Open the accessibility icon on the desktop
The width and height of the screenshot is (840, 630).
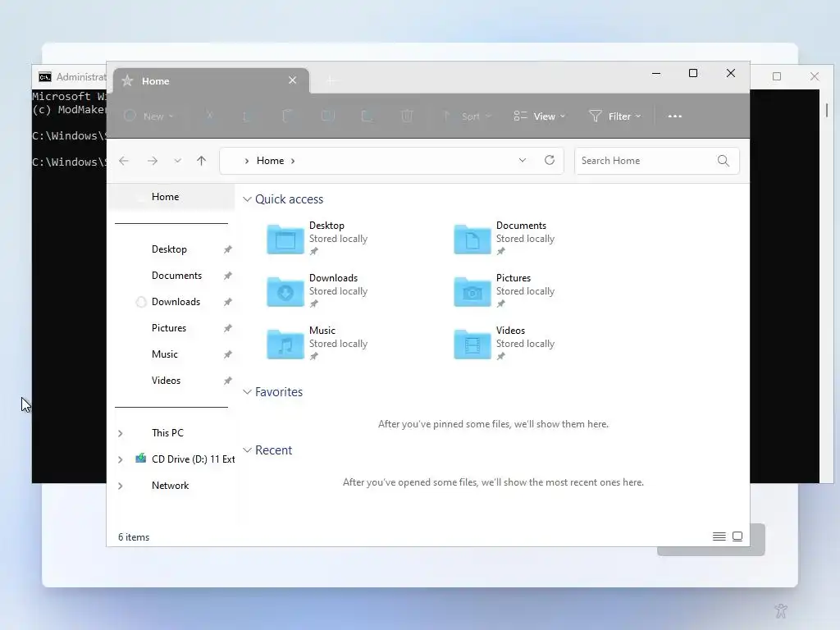pos(781,610)
